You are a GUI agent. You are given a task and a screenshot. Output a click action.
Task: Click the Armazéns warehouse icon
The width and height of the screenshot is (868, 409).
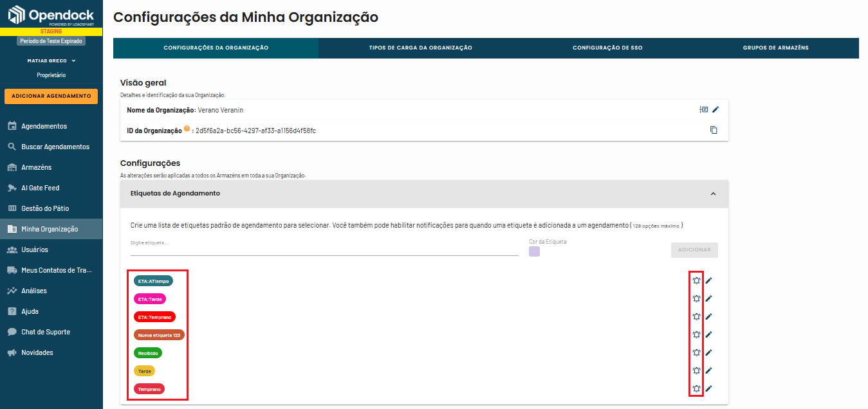coord(12,167)
